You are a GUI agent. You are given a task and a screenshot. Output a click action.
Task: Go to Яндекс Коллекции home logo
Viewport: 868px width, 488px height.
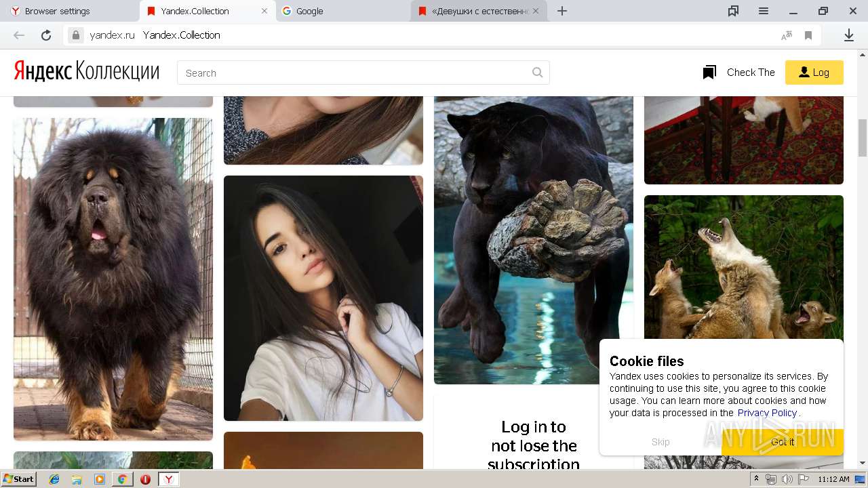(87, 71)
